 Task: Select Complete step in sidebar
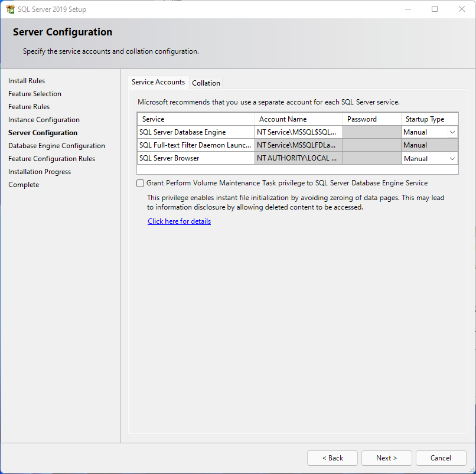(24, 185)
